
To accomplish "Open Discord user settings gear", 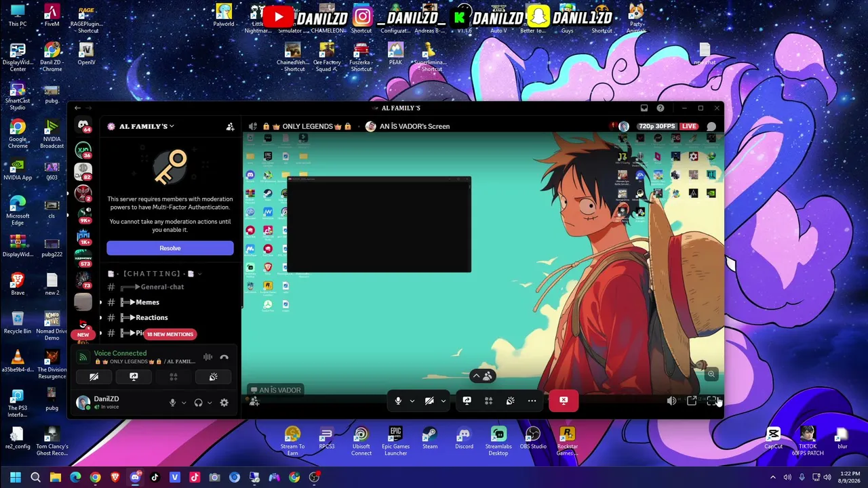I will pos(224,403).
